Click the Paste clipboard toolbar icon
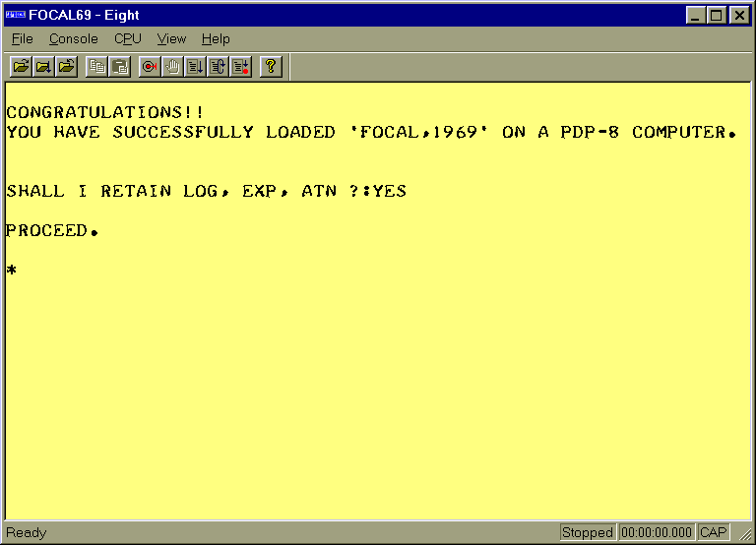Viewport: 756px width, 545px height. point(119,67)
